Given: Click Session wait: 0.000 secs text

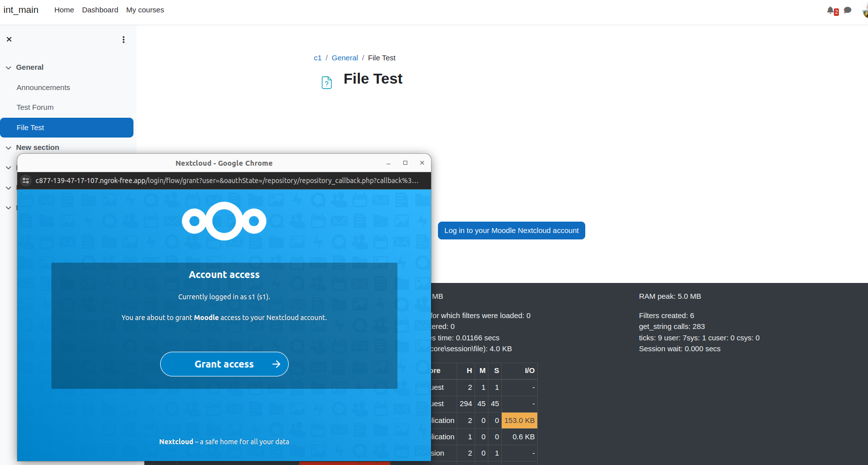Looking at the screenshot, I should click(680, 349).
